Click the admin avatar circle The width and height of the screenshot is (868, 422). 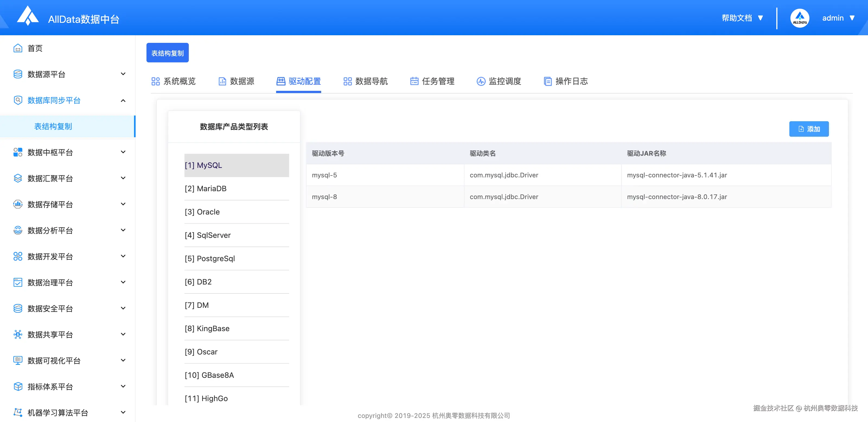click(x=800, y=18)
